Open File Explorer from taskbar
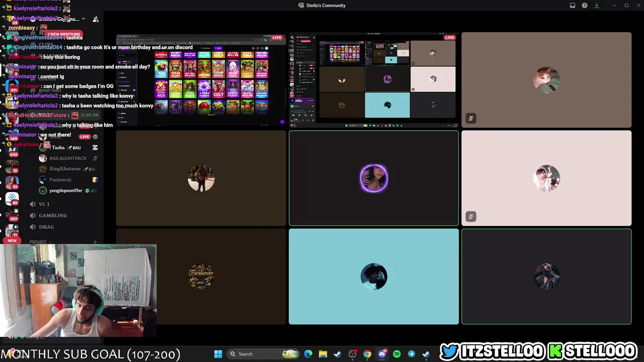This screenshot has width=644, height=362. 323,354
